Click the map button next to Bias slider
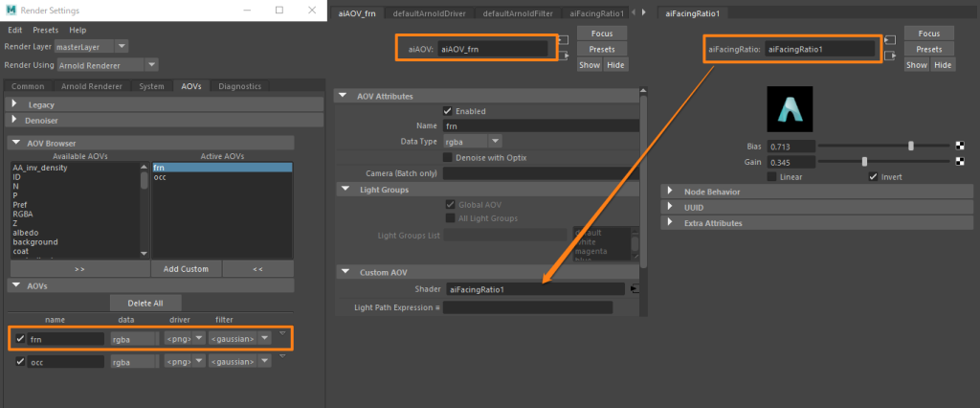The height and width of the screenshot is (408, 980). tap(960, 147)
